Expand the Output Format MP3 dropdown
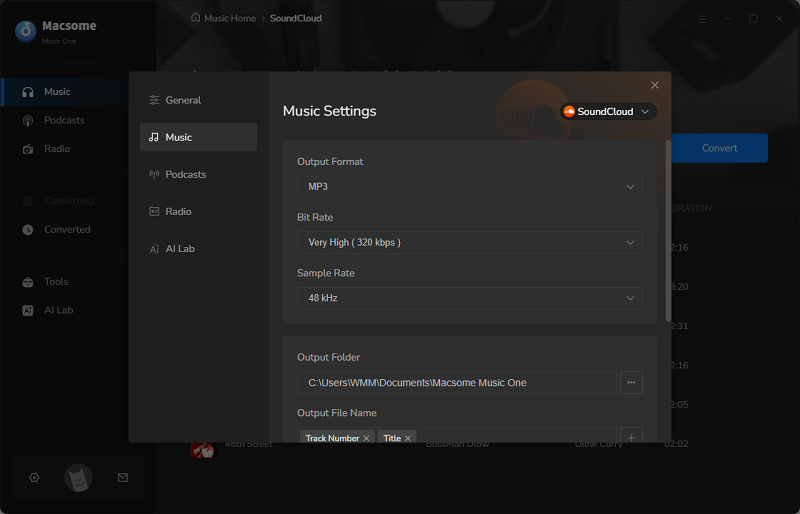Viewport: 800px width, 514px height. pos(469,187)
